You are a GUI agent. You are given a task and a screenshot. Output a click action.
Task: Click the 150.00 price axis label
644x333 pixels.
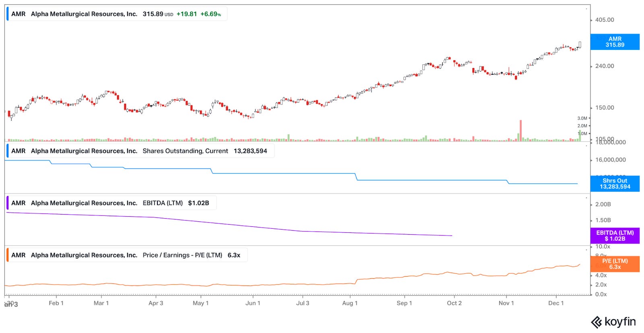point(605,108)
